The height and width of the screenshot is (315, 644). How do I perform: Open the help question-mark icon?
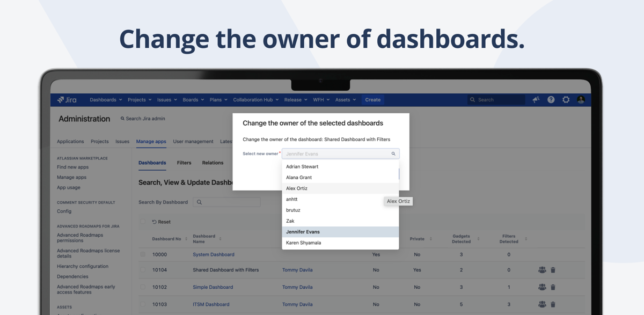click(551, 99)
